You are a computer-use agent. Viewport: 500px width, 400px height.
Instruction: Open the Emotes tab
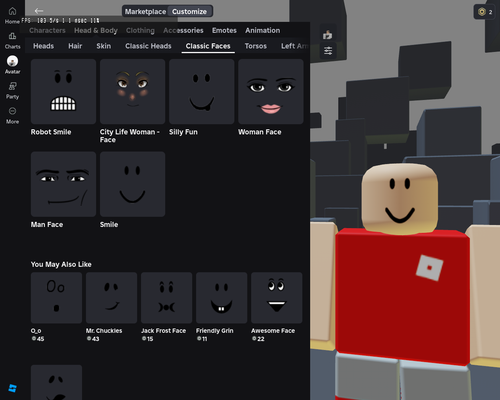click(x=224, y=30)
